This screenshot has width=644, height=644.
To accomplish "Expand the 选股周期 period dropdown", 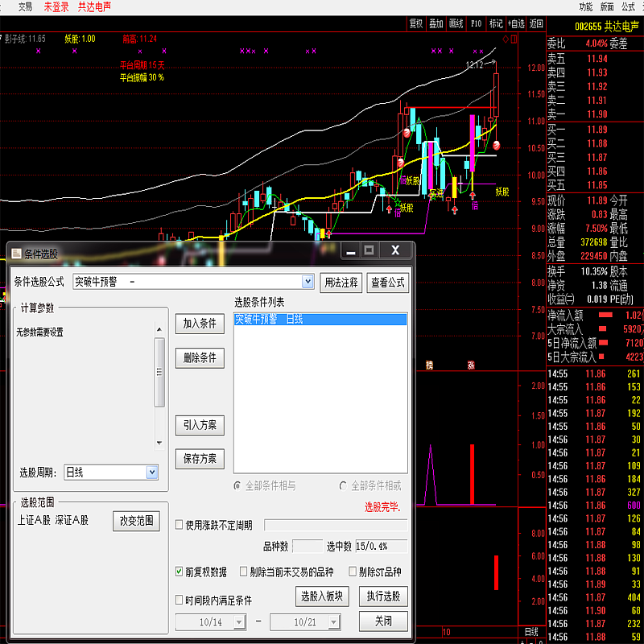I will (x=151, y=473).
